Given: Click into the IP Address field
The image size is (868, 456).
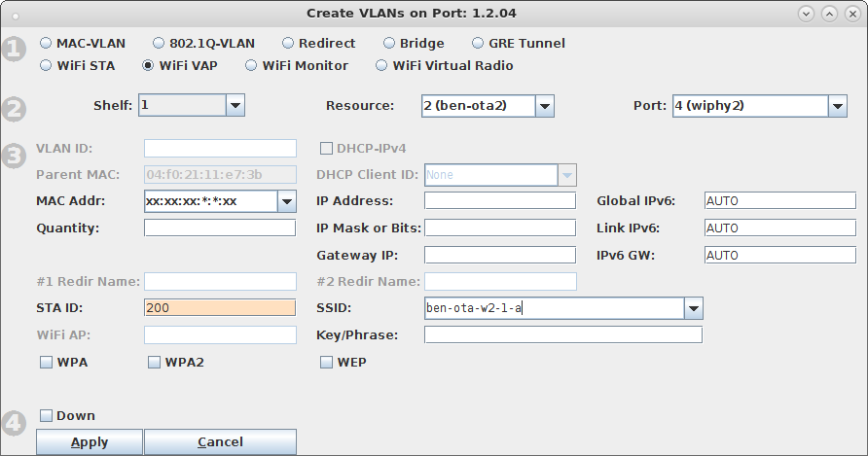Looking at the screenshot, I should 499,201.
